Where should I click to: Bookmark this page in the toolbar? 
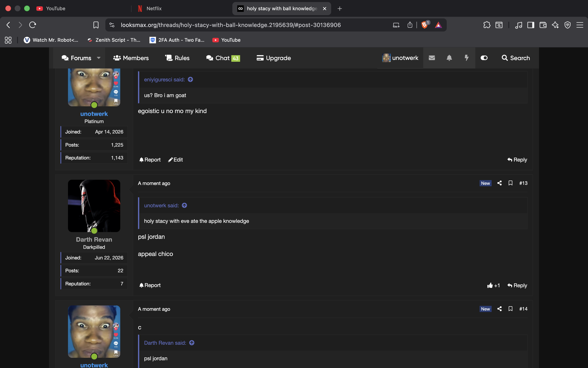[96, 25]
